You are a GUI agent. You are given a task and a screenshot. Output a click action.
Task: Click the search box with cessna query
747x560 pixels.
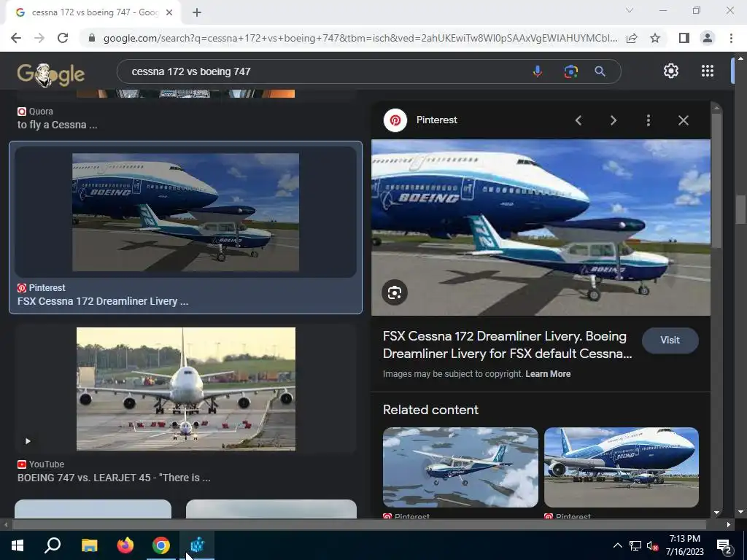(x=324, y=71)
